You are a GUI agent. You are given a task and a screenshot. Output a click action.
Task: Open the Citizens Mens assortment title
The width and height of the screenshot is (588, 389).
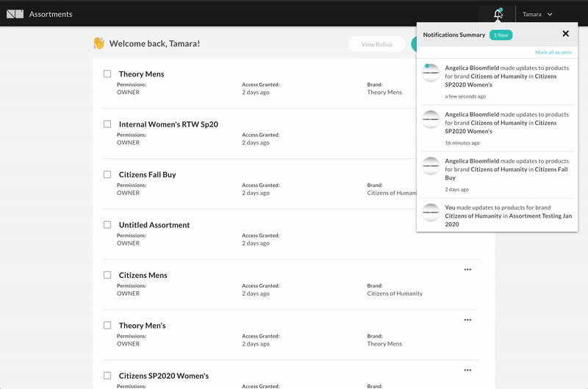pos(143,275)
